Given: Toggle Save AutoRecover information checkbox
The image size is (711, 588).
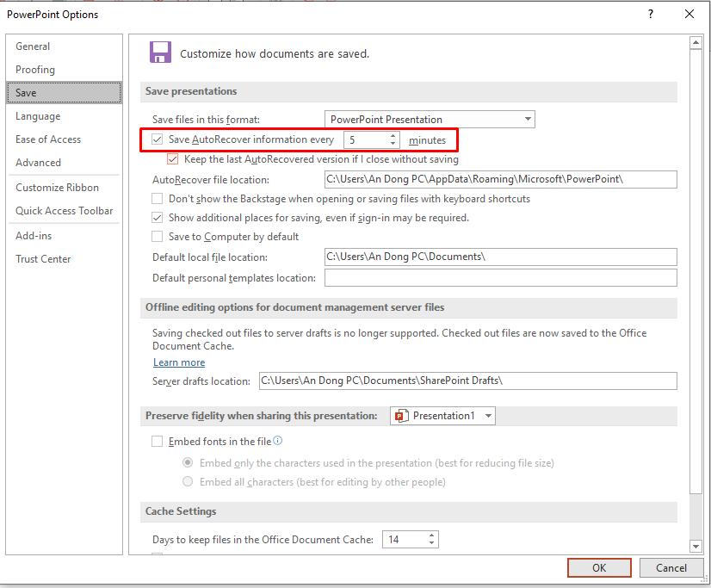Looking at the screenshot, I should (x=158, y=139).
